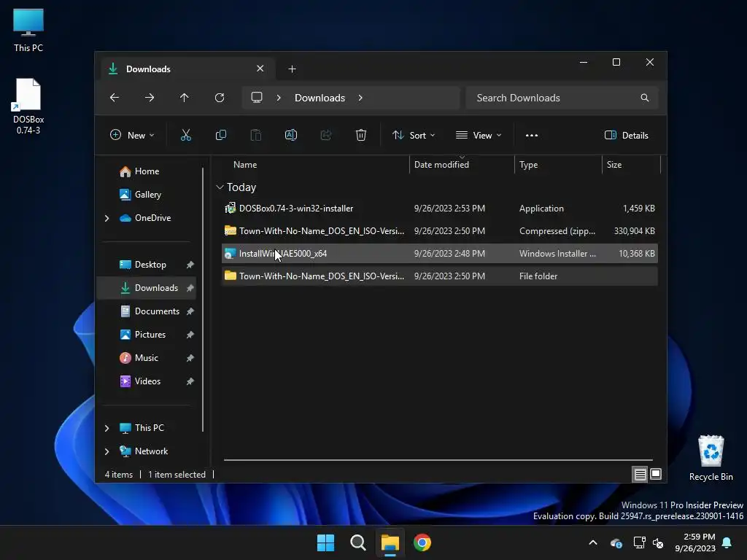Screen dimensions: 747x560
Task: Click the Paste clipboard icon
Action: pyautogui.click(x=256, y=135)
